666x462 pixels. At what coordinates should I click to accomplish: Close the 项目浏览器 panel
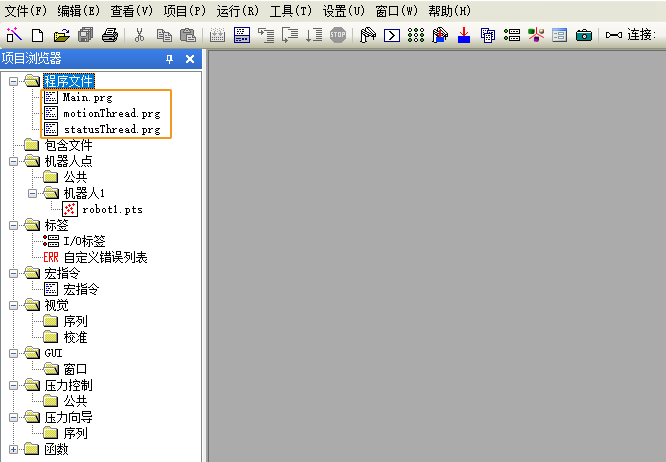pos(190,59)
